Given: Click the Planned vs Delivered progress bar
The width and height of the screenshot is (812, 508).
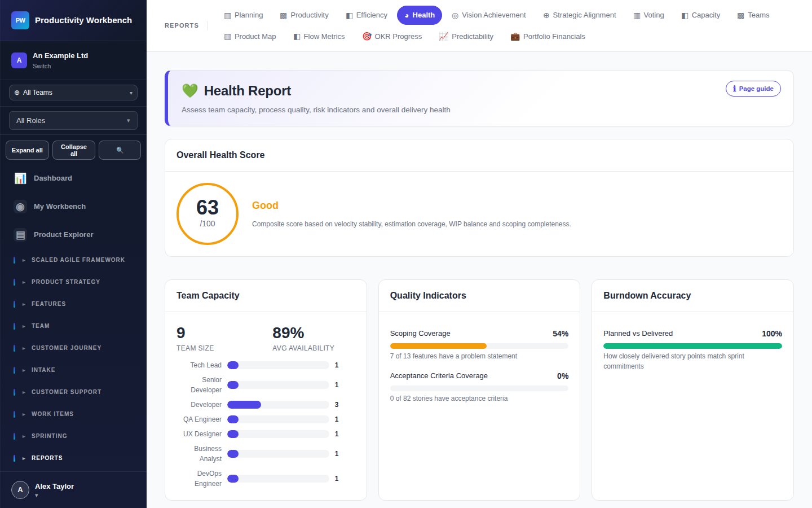Looking at the screenshot, I should 692,346.
